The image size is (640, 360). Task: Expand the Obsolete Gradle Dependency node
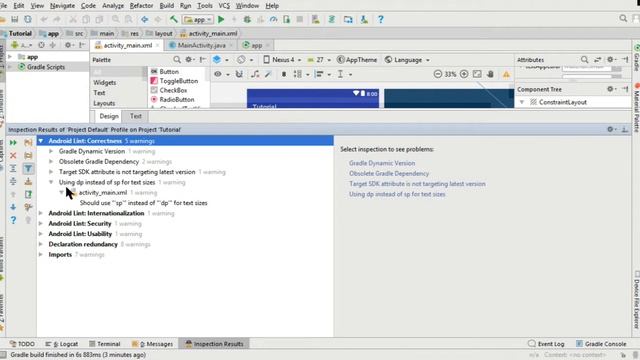[x=51, y=162]
